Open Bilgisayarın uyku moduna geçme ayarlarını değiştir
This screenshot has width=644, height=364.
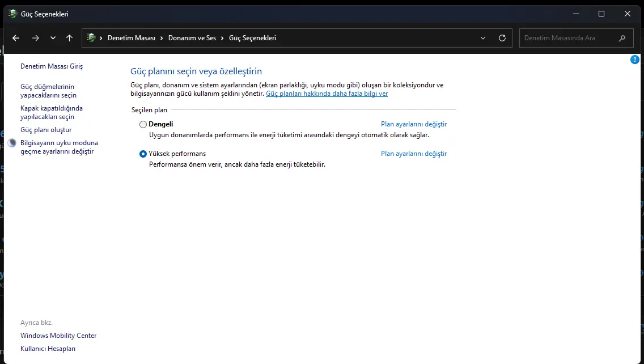[59, 147]
